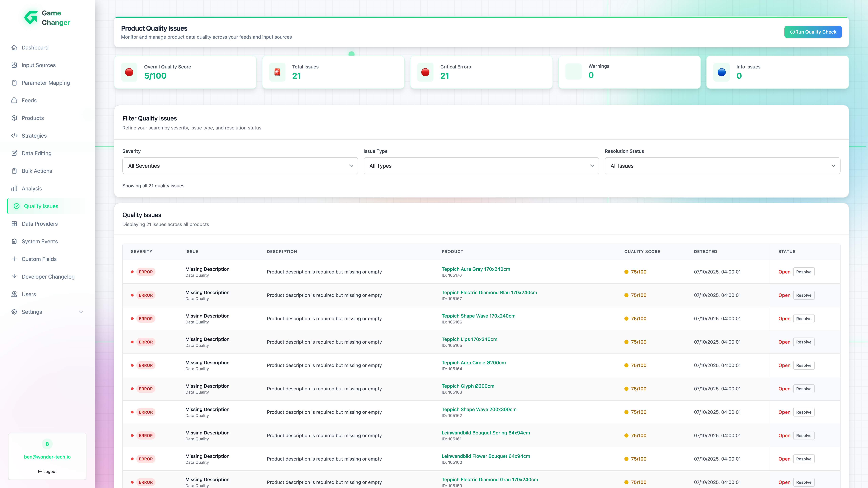This screenshot has height=488, width=868.
Task: Click the Game Changer logo icon
Action: [x=31, y=18]
